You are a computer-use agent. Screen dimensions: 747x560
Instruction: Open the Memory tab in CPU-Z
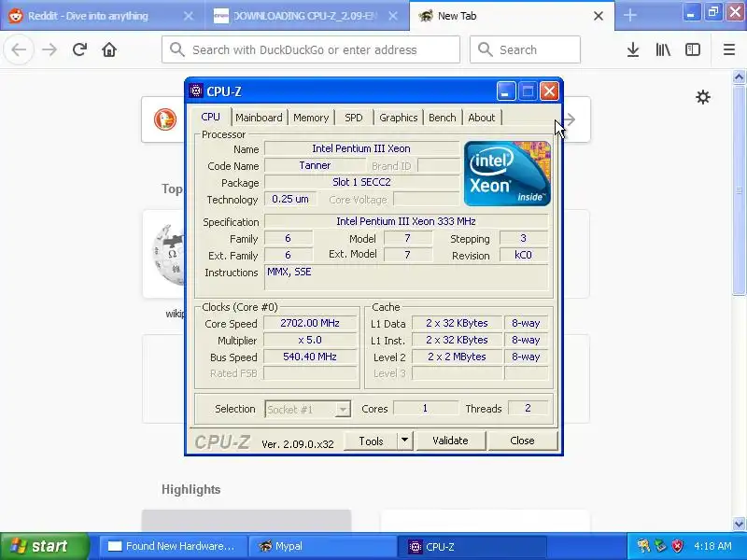(311, 118)
